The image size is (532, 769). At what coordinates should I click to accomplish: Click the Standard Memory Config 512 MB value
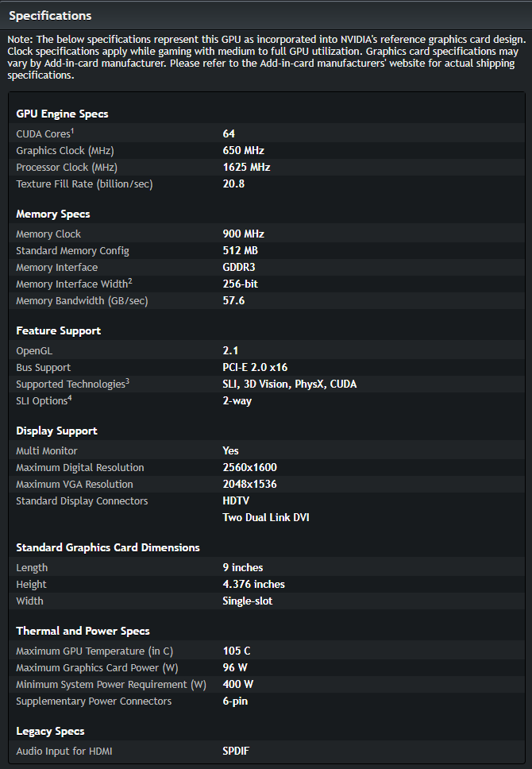(x=241, y=250)
